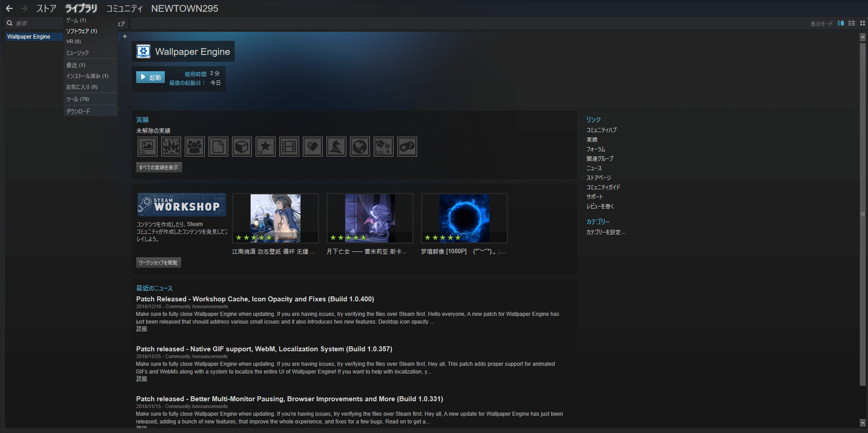Open ニュース link
Viewport: 868px width, 433px height.
pos(594,168)
